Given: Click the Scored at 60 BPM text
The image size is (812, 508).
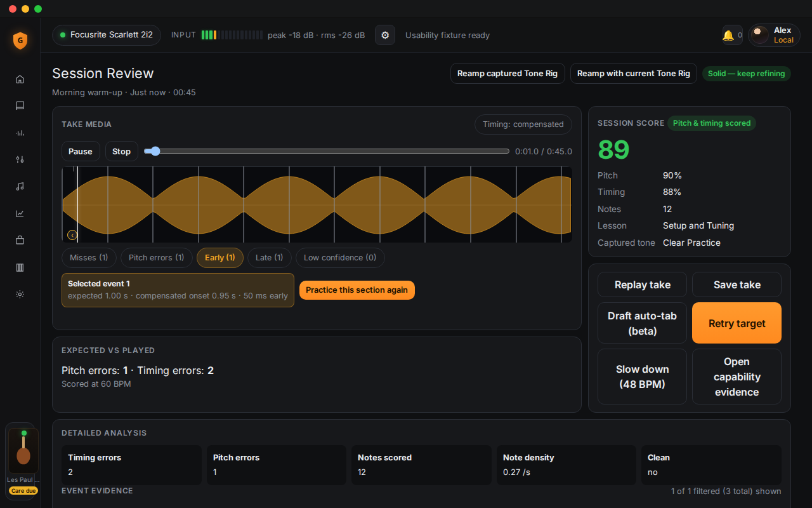Looking at the screenshot, I should [96, 384].
